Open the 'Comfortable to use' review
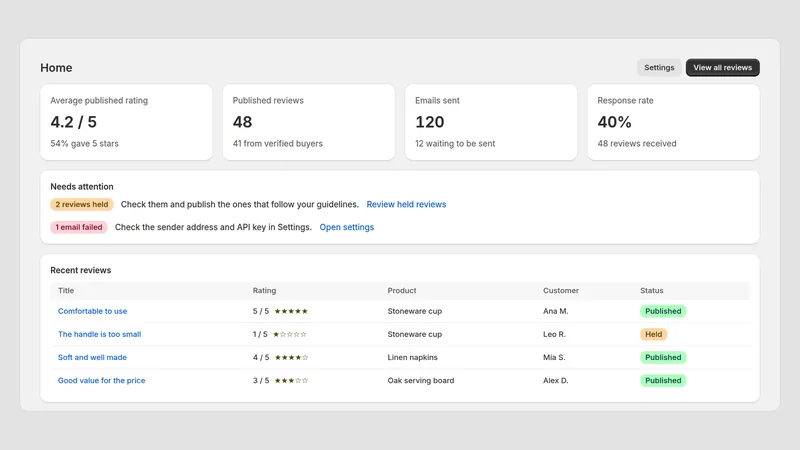The width and height of the screenshot is (800, 450). click(92, 311)
